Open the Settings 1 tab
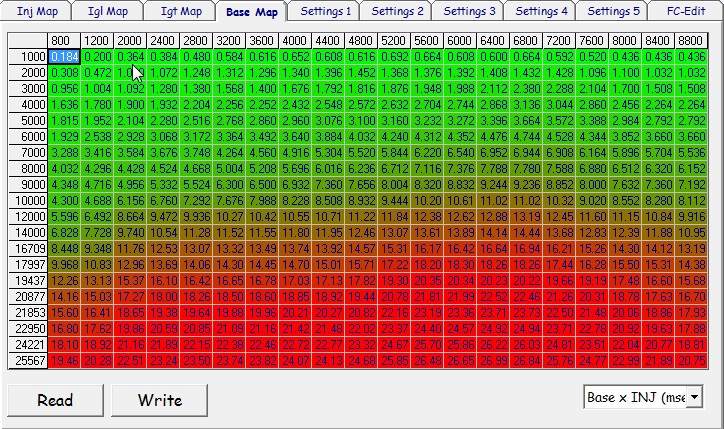The image size is (724, 429). click(325, 11)
